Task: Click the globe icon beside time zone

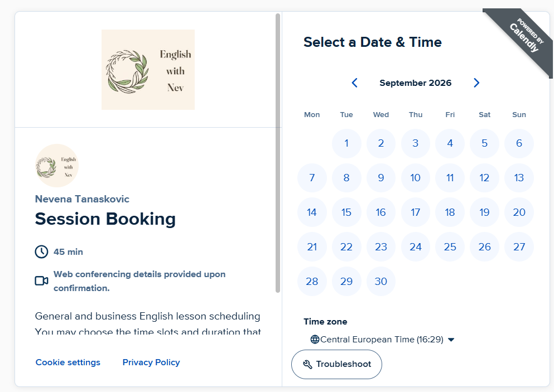Action: point(315,340)
